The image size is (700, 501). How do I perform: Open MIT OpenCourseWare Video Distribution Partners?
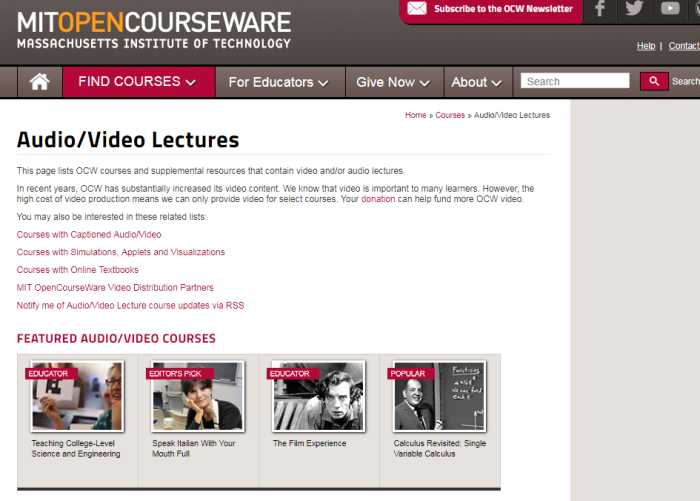click(115, 288)
